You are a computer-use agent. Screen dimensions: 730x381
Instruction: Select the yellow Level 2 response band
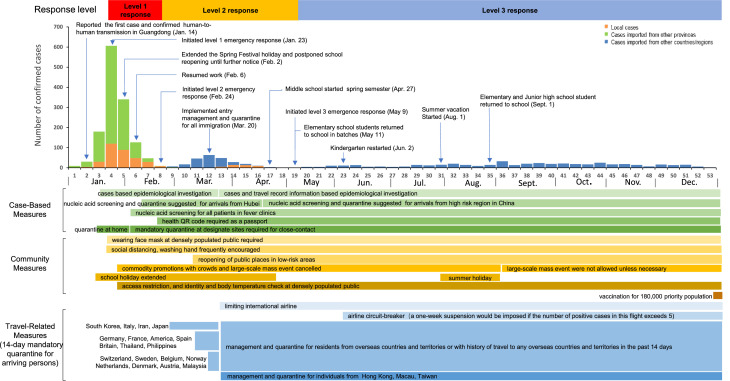point(230,10)
